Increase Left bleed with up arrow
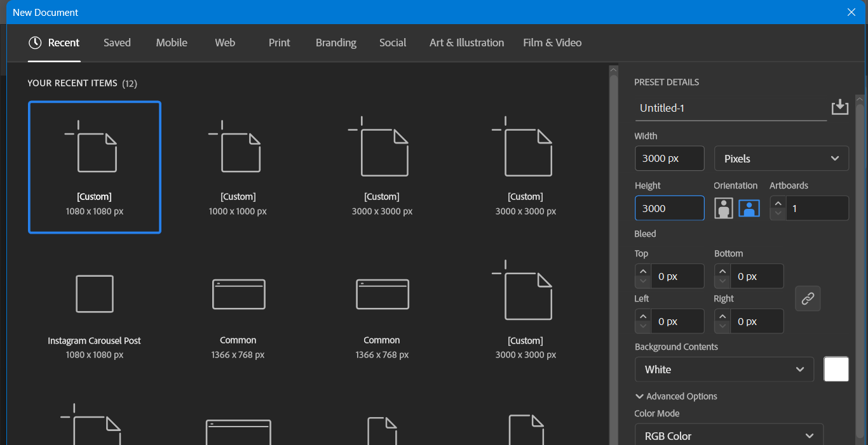The width and height of the screenshot is (868, 445). [x=643, y=316]
